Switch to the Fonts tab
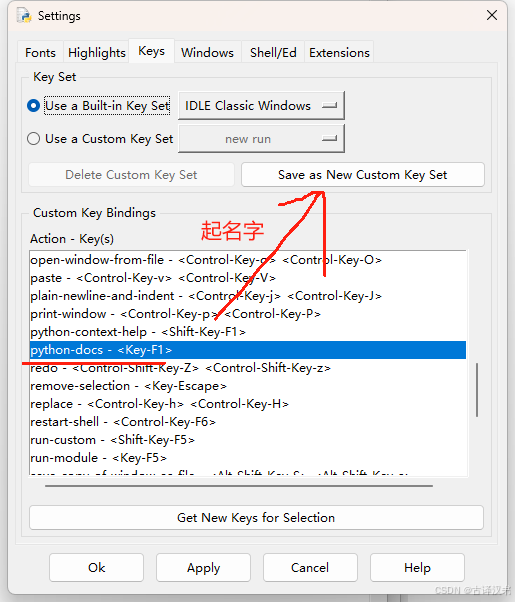The height and width of the screenshot is (602, 515). [x=40, y=52]
